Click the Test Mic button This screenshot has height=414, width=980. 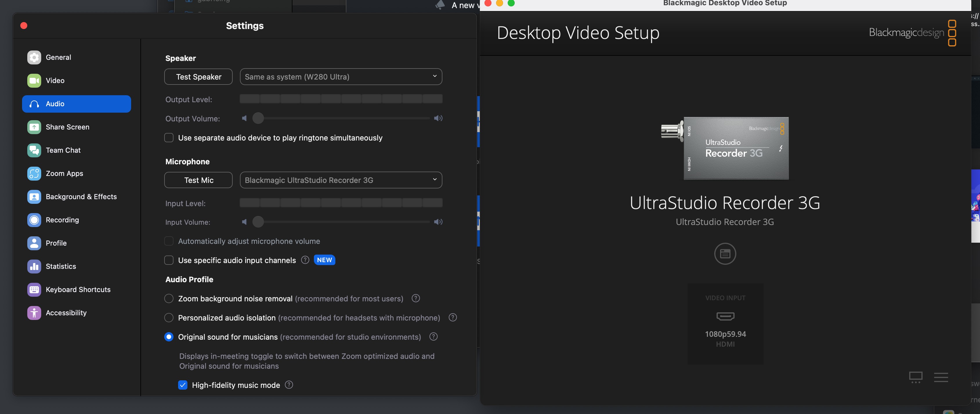pyautogui.click(x=198, y=180)
